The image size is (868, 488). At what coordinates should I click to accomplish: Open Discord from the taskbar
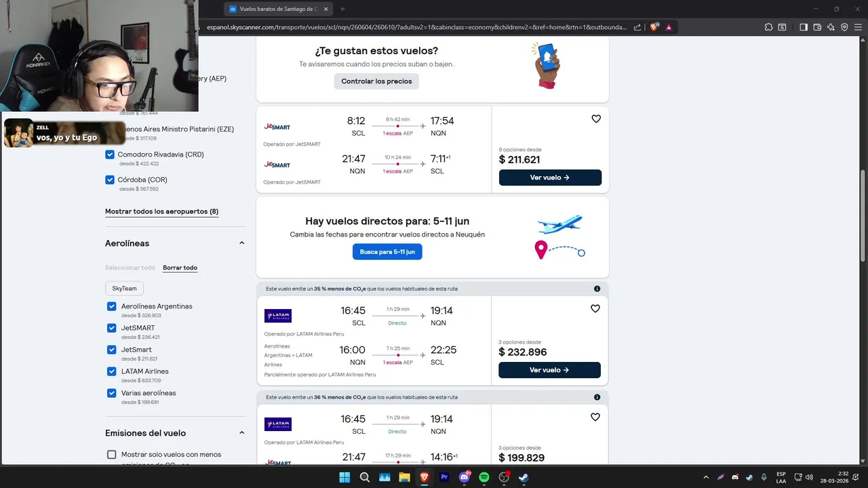[x=465, y=477]
